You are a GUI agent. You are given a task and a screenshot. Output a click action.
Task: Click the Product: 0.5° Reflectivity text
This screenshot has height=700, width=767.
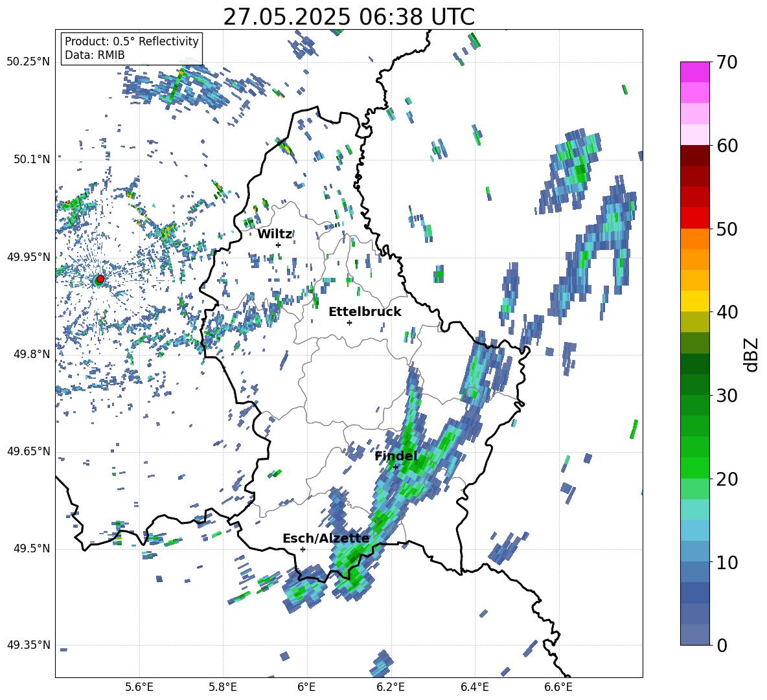132,41
